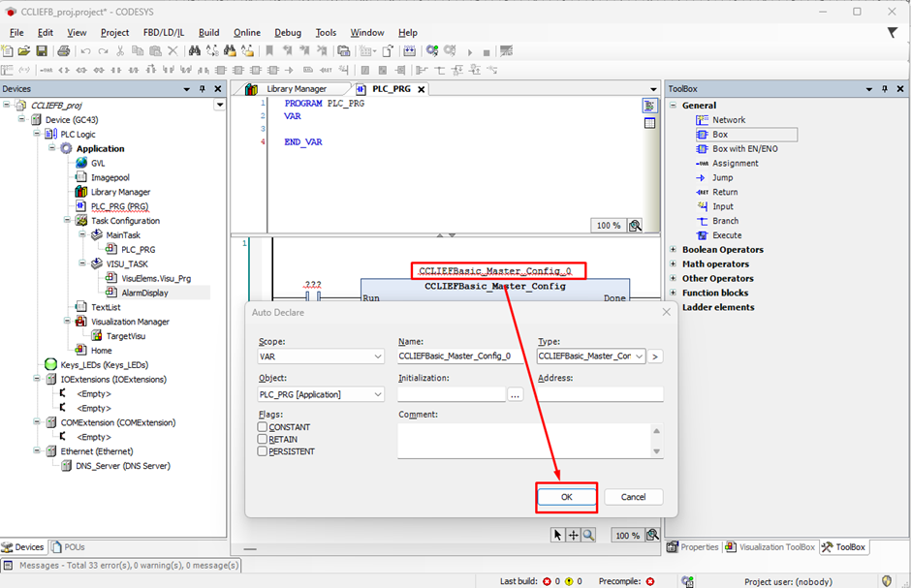Image resolution: width=911 pixels, height=588 pixels.
Task: Switch to the Visualization ToolBox tab
Action: [x=770, y=546]
